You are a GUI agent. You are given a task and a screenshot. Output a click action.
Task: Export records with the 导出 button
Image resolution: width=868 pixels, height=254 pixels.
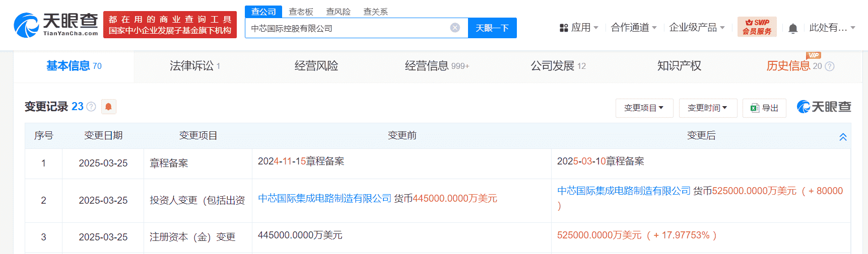[x=764, y=108]
